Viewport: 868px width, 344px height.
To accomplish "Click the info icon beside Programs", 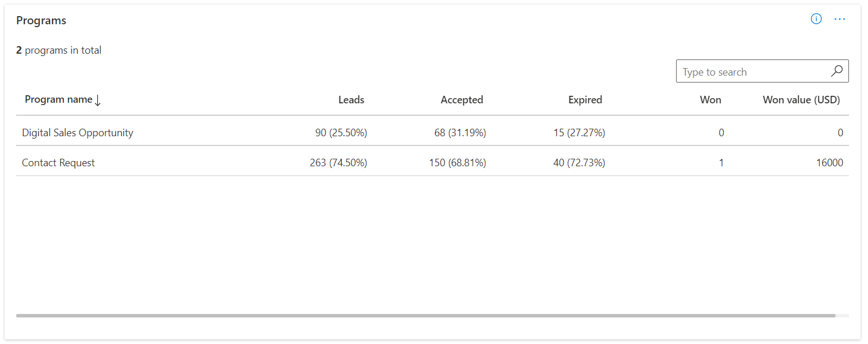I will 816,19.
